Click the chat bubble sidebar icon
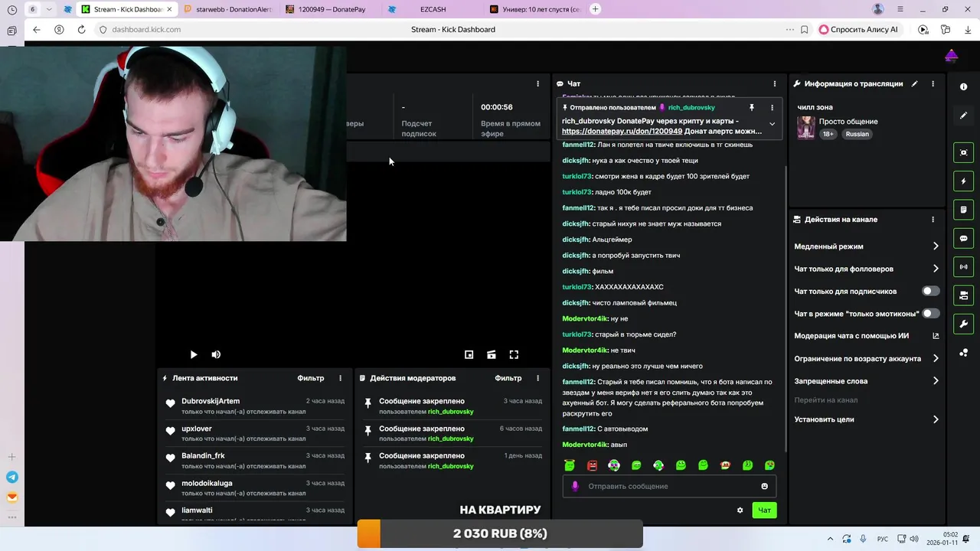The width and height of the screenshot is (980, 551). pos(963,238)
